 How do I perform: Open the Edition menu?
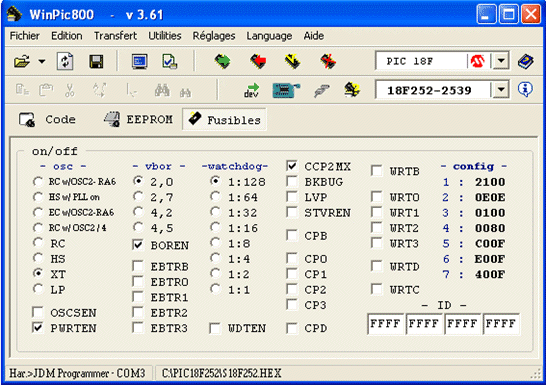click(x=67, y=36)
